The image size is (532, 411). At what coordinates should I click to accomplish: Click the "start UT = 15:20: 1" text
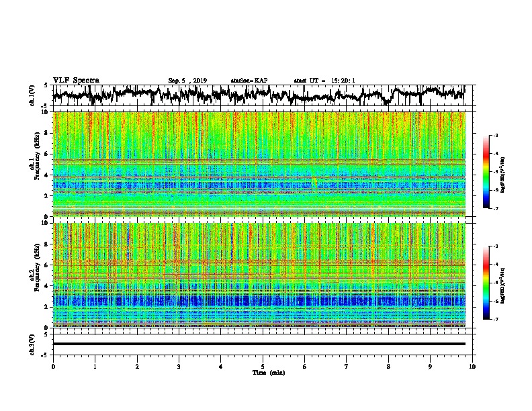pos(324,81)
